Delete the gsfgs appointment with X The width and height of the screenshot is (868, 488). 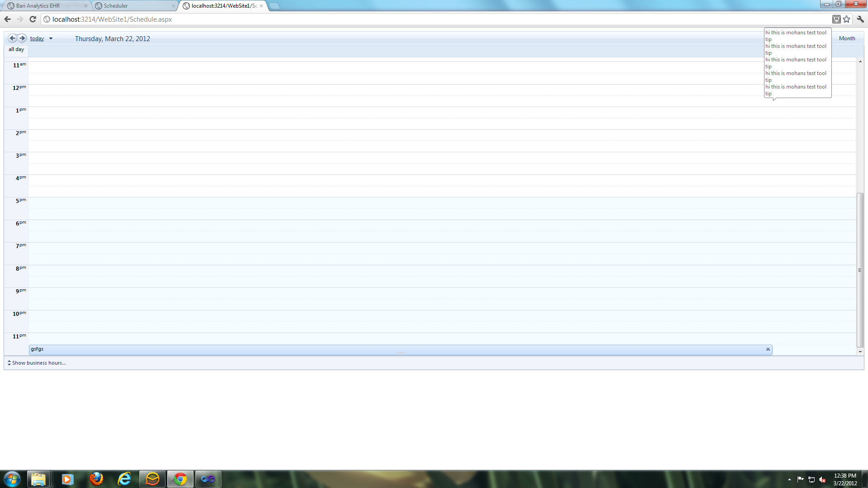(768, 349)
